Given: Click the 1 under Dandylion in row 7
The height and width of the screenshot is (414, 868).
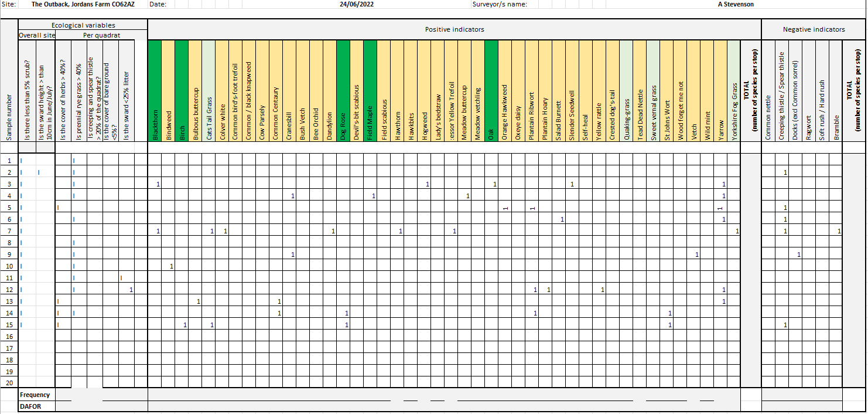Looking at the screenshot, I should click(x=333, y=231).
